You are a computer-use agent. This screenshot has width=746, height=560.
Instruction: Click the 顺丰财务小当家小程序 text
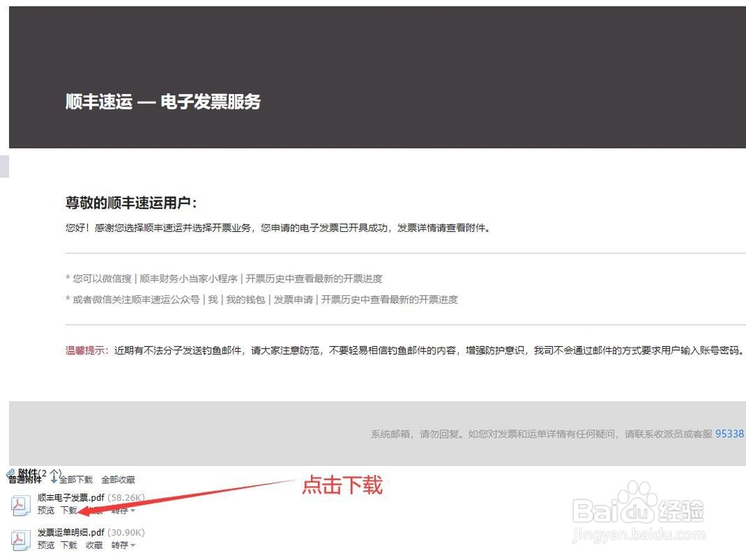point(189,279)
